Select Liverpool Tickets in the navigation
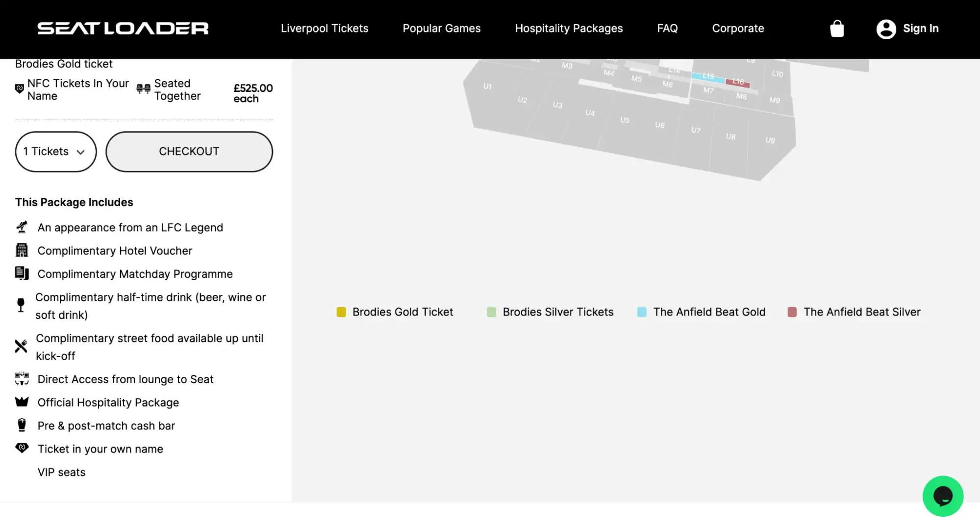The image size is (980, 528). [x=325, y=28]
